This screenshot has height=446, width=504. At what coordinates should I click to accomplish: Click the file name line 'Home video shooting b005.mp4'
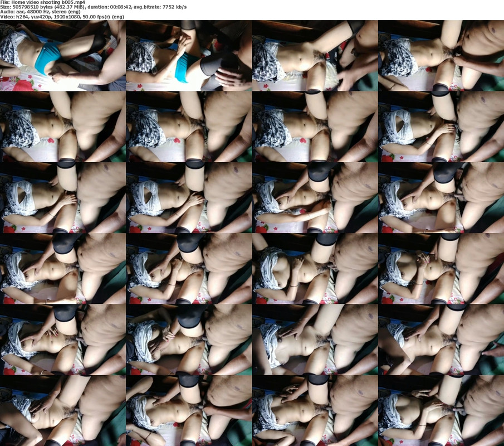pyautogui.click(x=42, y=2)
